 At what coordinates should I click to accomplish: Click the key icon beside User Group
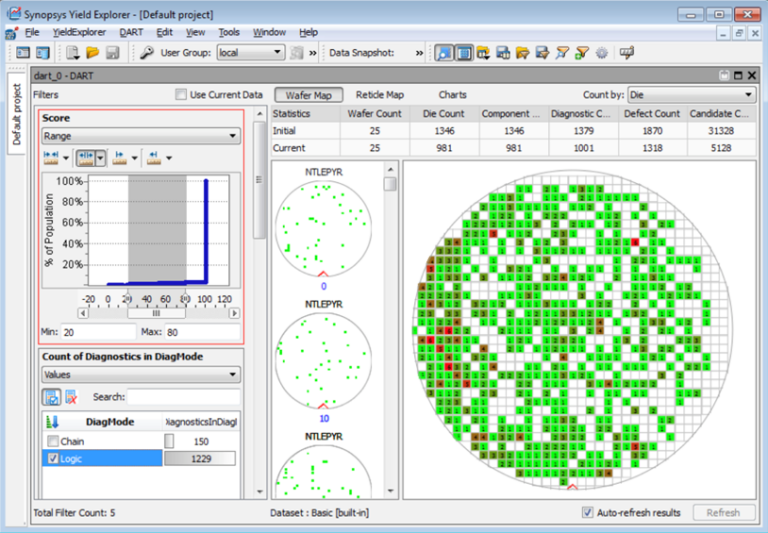[x=147, y=52]
